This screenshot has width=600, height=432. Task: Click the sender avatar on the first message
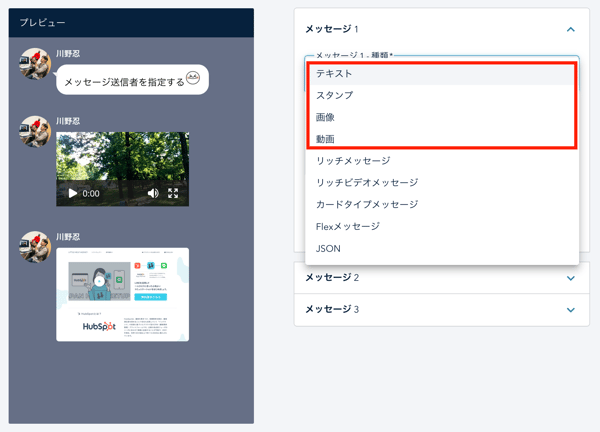[35, 63]
